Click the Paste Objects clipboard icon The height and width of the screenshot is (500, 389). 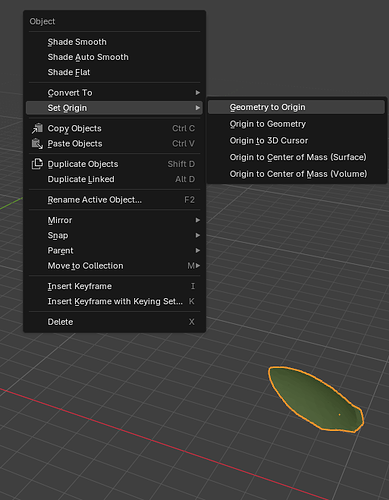click(x=37, y=144)
